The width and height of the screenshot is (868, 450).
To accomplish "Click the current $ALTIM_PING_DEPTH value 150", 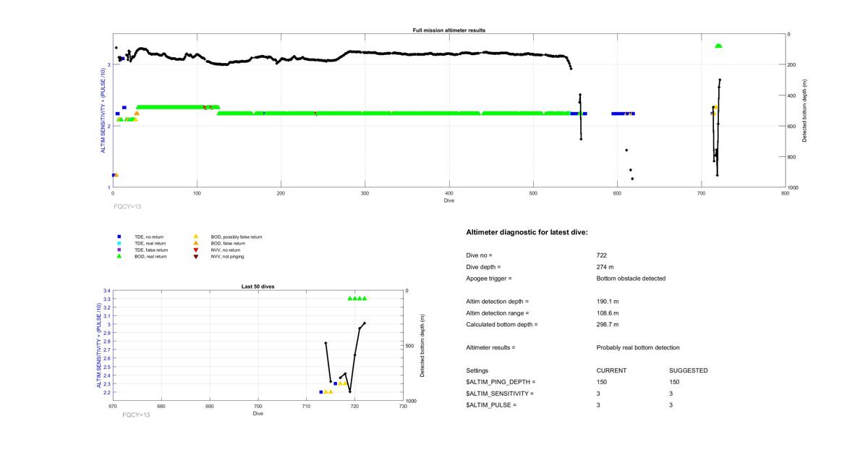I will coord(602,382).
